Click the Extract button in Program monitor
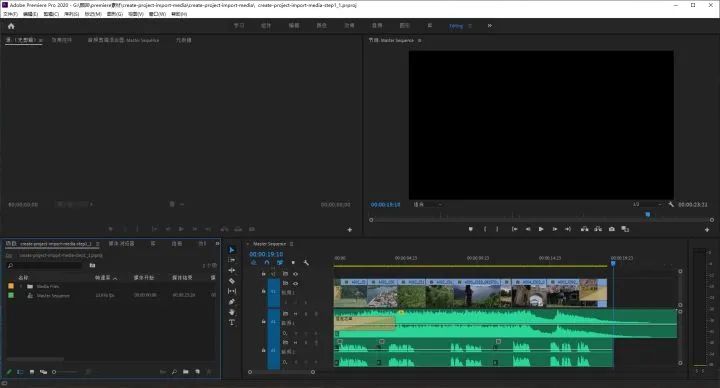Screen dimensions: 720x388 click(x=598, y=229)
